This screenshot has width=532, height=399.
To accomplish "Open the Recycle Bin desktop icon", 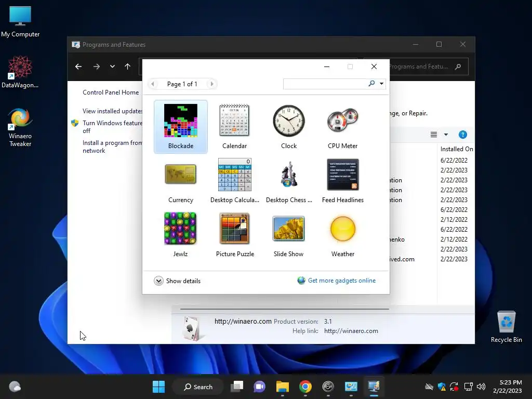I will tap(506, 327).
